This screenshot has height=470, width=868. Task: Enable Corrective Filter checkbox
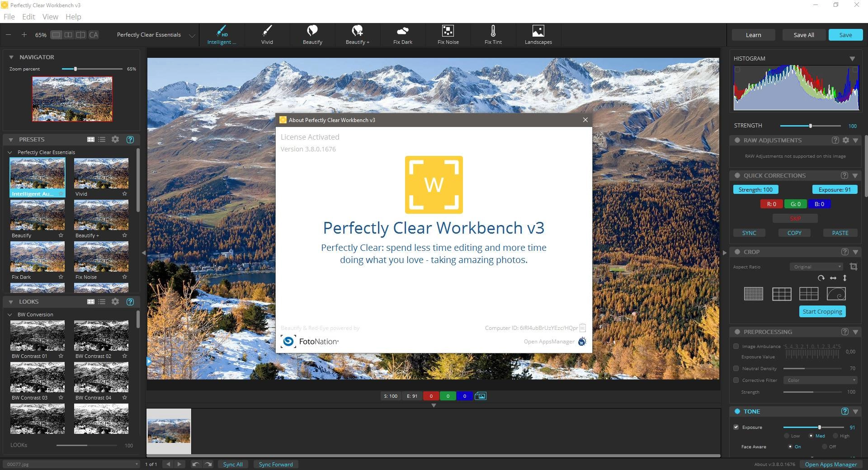[x=736, y=380]
